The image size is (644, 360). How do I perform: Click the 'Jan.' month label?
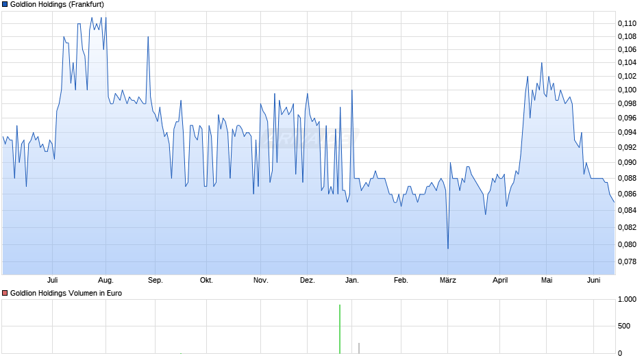352,281
